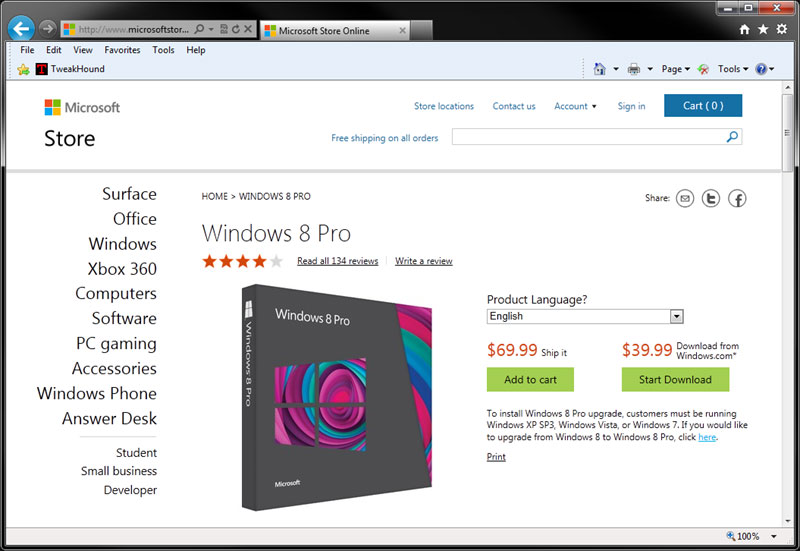
Task: Click the compatibility view icon in address bar
Action: click(223, 29)
